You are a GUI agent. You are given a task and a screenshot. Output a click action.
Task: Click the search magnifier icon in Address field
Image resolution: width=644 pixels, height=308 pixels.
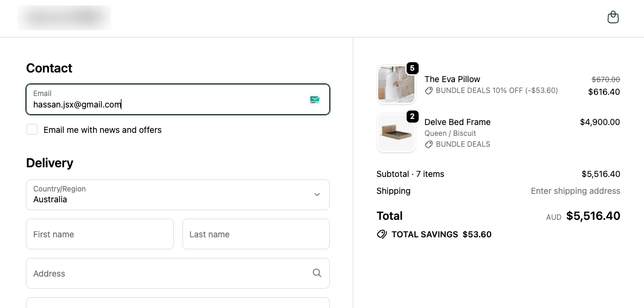[x=317, y=273]
